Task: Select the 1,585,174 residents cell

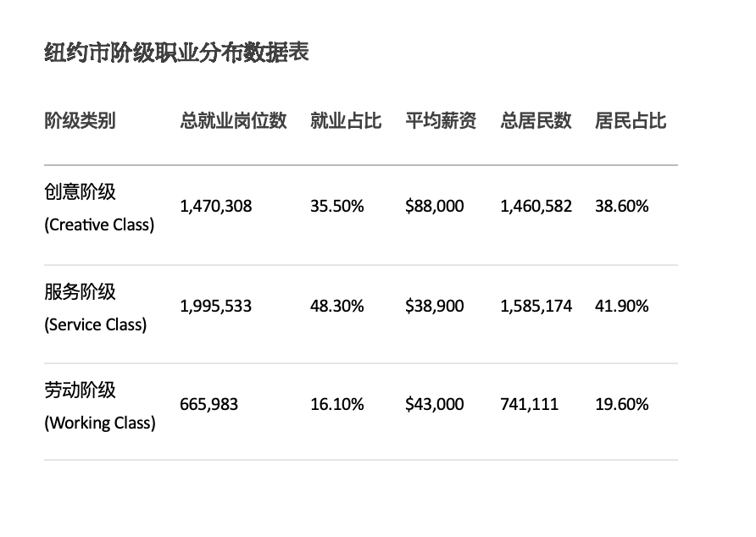Action: click(536, 306)
